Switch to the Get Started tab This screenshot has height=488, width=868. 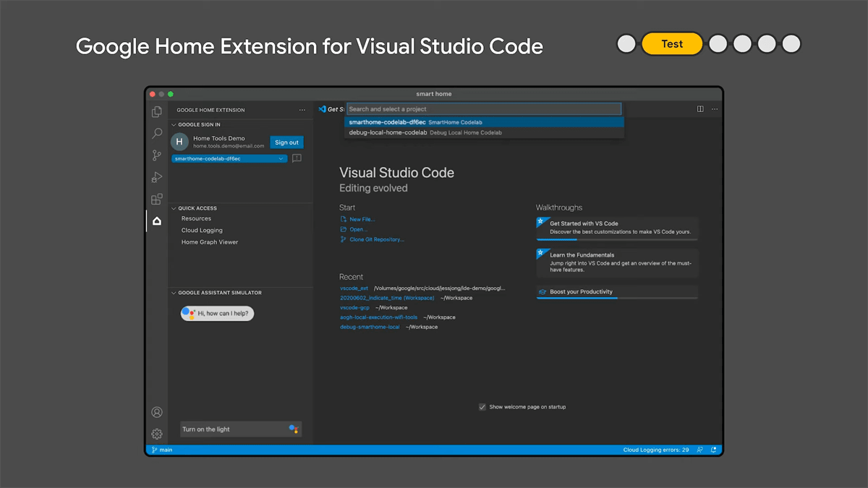coord(331,109)
